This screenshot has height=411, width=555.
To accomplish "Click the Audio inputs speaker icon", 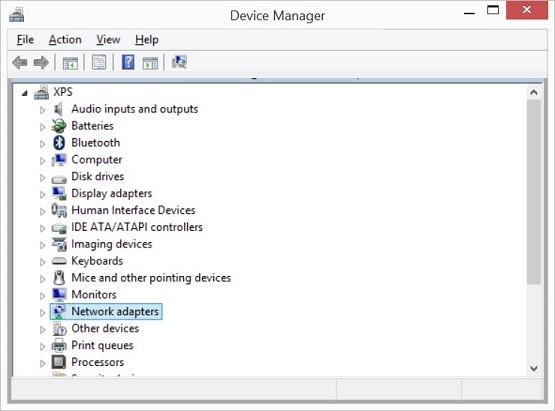I will (59, 109).
